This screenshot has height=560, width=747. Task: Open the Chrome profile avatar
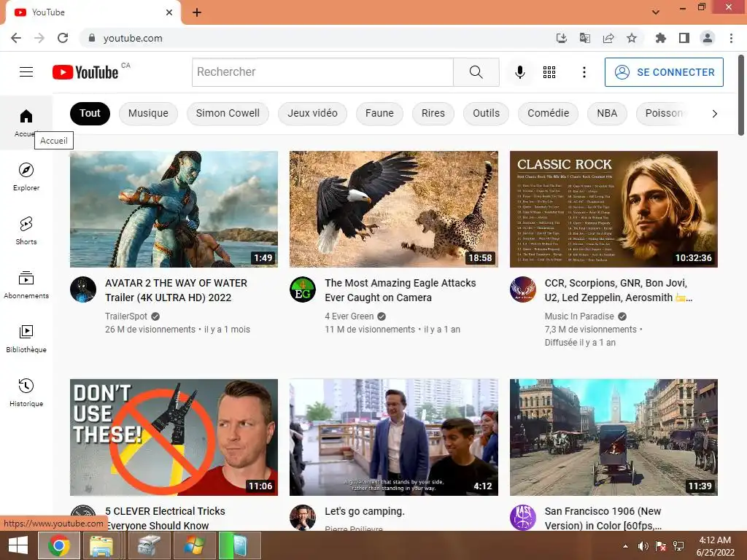click(x=707, y=38)
